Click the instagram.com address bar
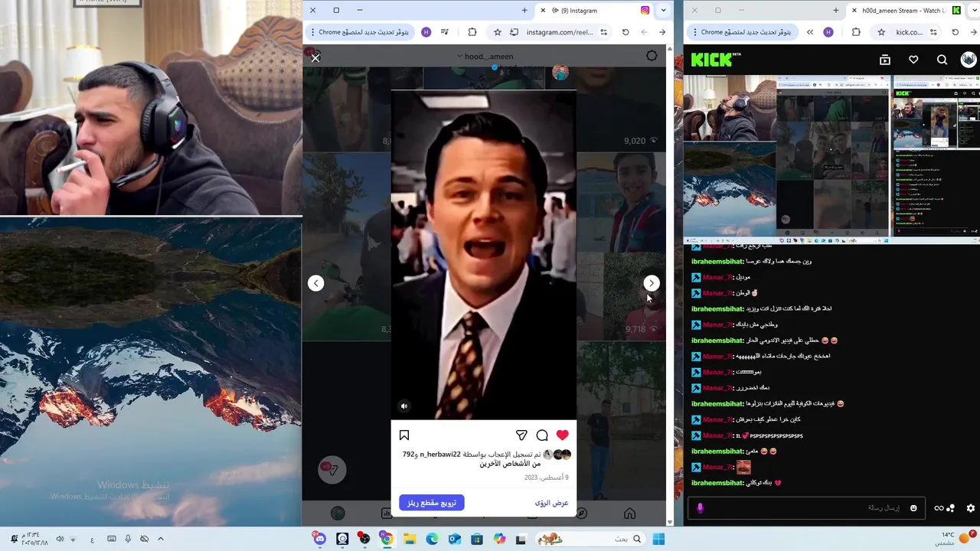Screen dimensions: 980x551 coord(559,32)
